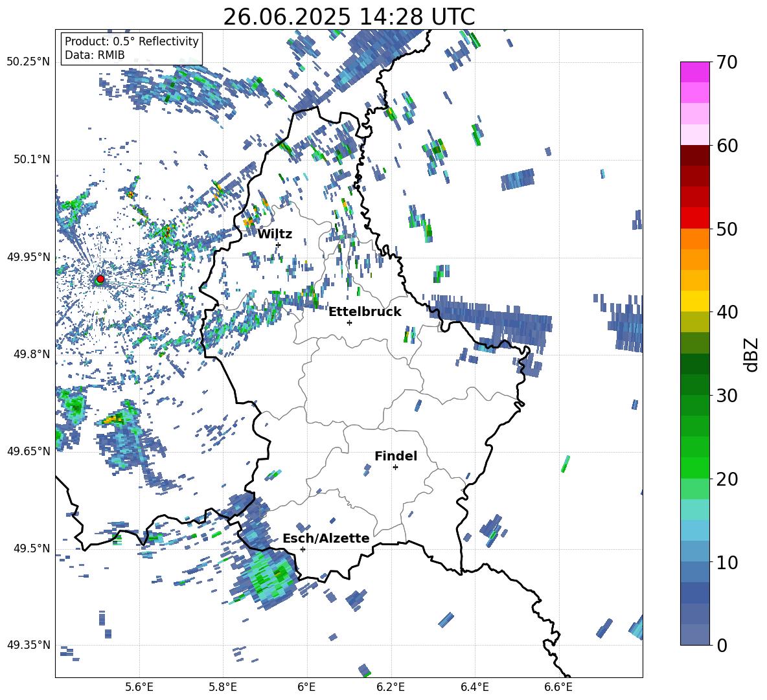Click the bright red 50 dBZ swatch
The height and width of the screenshot is (700, 767).
694,218
